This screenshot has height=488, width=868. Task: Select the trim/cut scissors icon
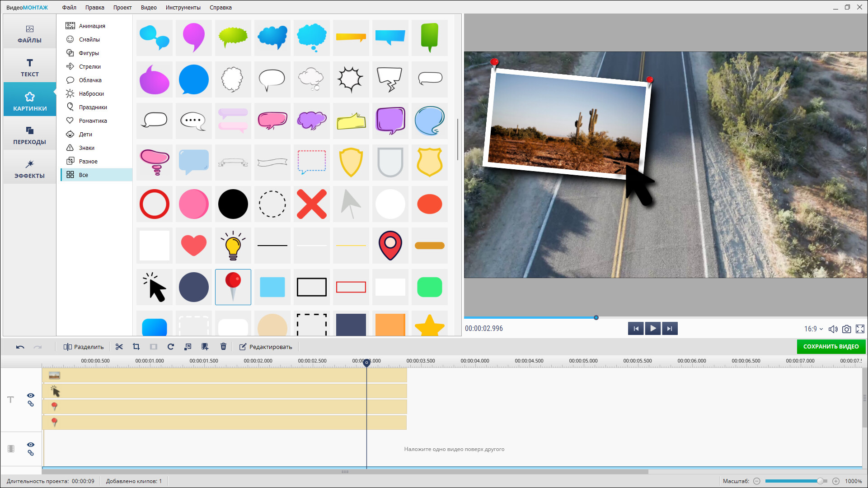(x=119, y=347)
